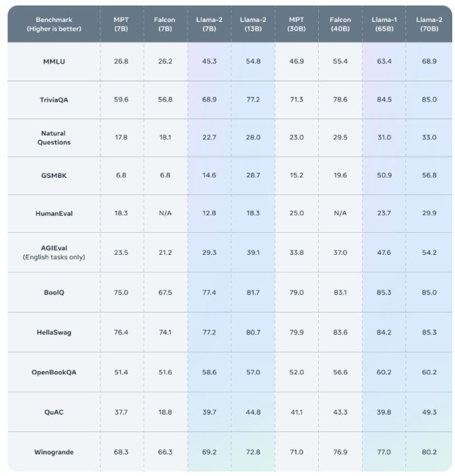Select the MPT (7B) column header
This screenshot has width=455, height=476.
(121, 25)
